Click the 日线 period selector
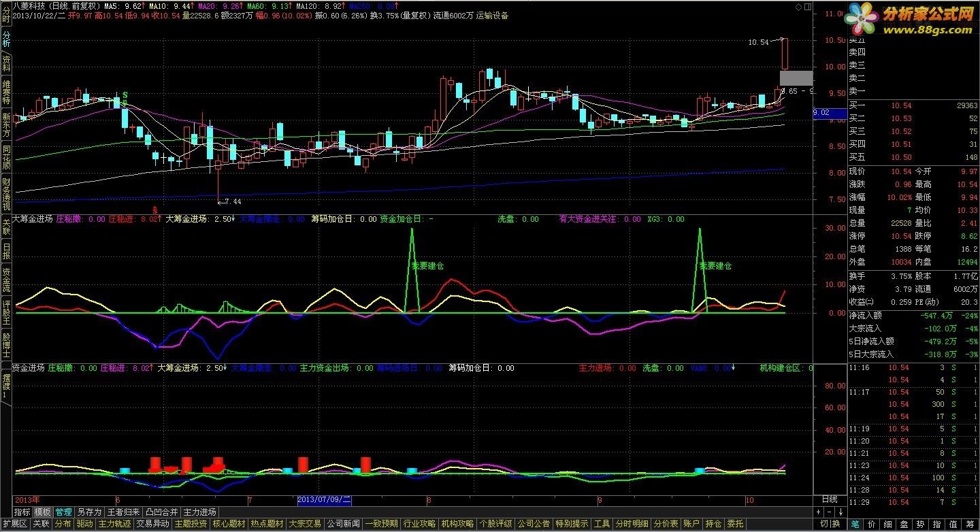Viewport: 980px width, 532px height. coord(830,499)
